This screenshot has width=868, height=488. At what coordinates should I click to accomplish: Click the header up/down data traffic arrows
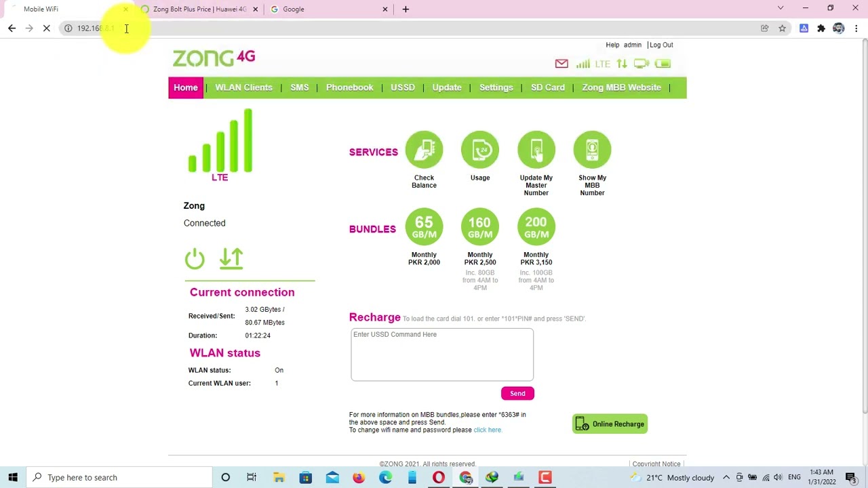tap(622, 64)
